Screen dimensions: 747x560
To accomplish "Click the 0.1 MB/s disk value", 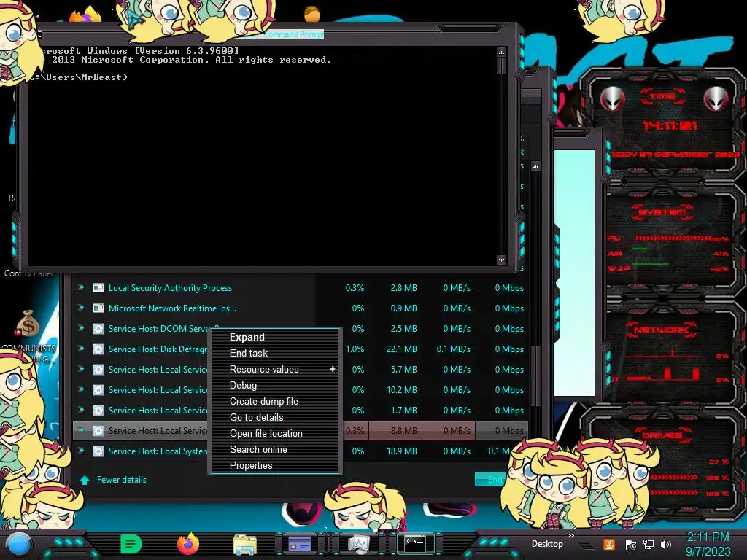I will click(x=454, y=349).
